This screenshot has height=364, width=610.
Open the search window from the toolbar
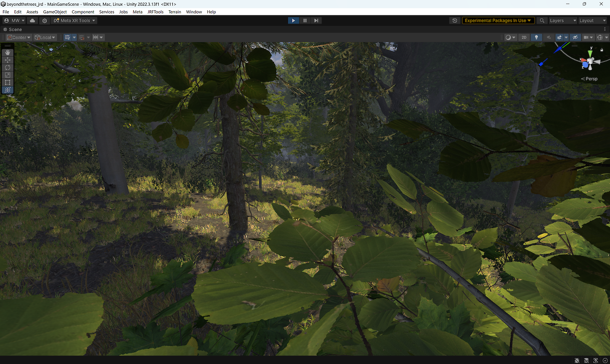[x=542, y=20]
